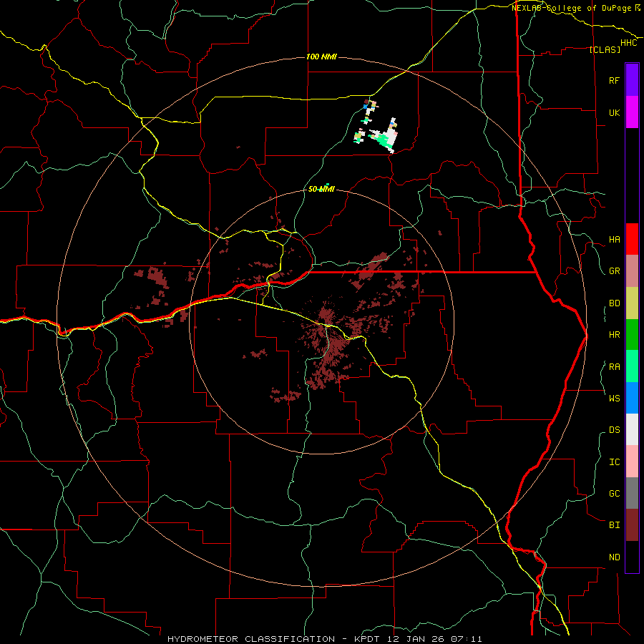Click the HR legend label
This screenshot has width=644, height=644.
pyautogui.click(x=614, y=335)
